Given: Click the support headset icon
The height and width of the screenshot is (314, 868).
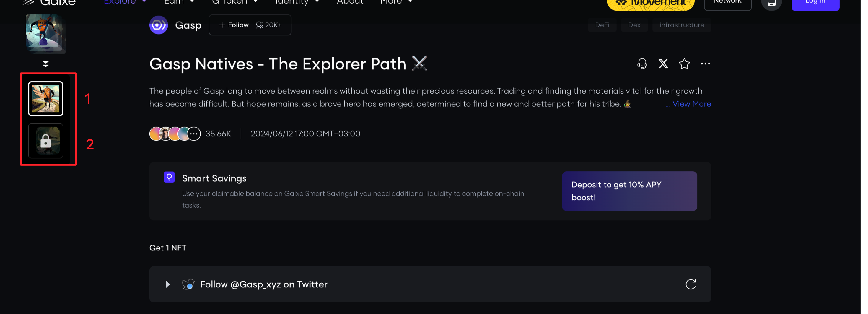Looking at the screenshot, I should (x=642, y=64).
